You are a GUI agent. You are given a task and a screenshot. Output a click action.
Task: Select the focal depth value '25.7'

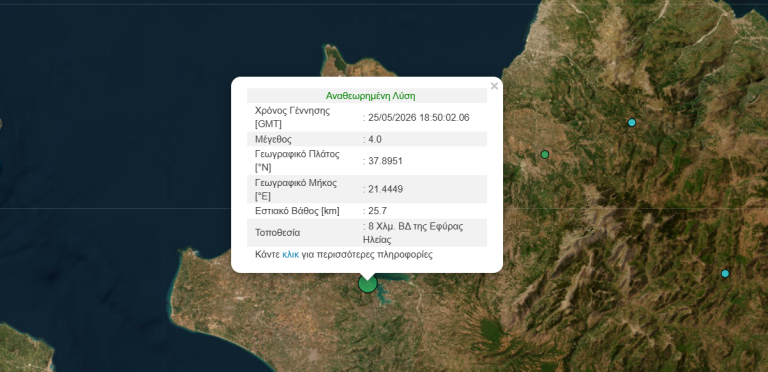tap(378, 211)
